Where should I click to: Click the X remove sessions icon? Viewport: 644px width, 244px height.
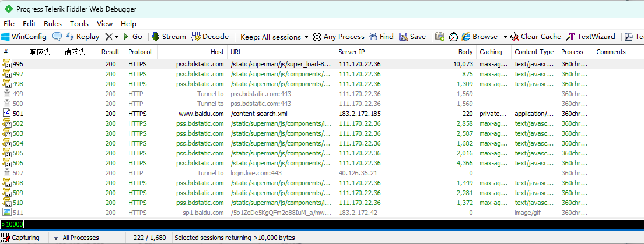[108, 37]
